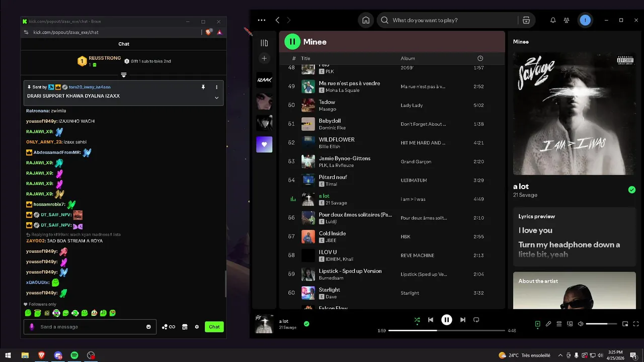Toggle shuffle in Spotify player bar
Image resolution: width=644 pixels, height=362 pixels.
[x=417, y=320]
